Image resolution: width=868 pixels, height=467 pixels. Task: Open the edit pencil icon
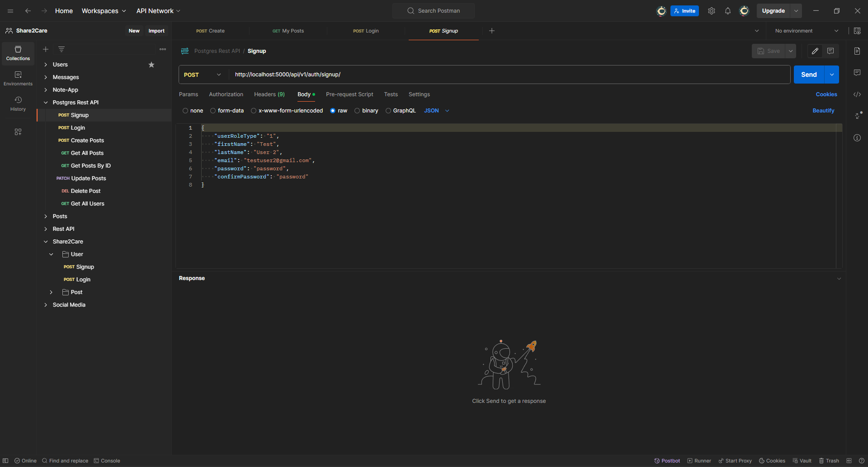[815, 51]
